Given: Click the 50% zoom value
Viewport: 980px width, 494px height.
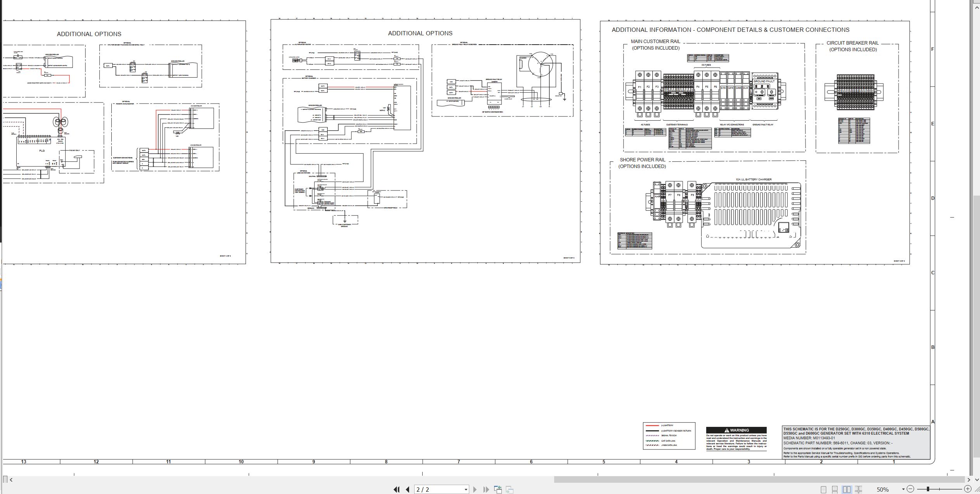Looking at the screenshot, I should click(883, 490).
